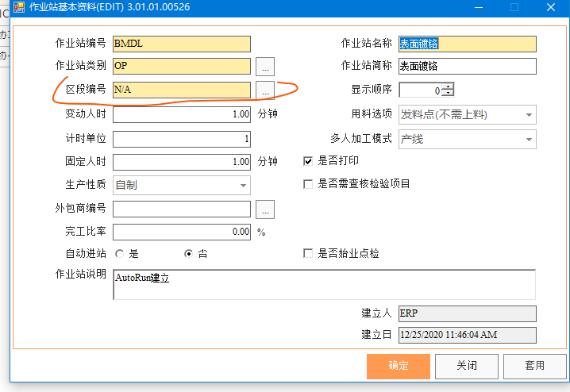
Task: Expand the 生产性质 dropdown
Action: click(x=243, y=186)
